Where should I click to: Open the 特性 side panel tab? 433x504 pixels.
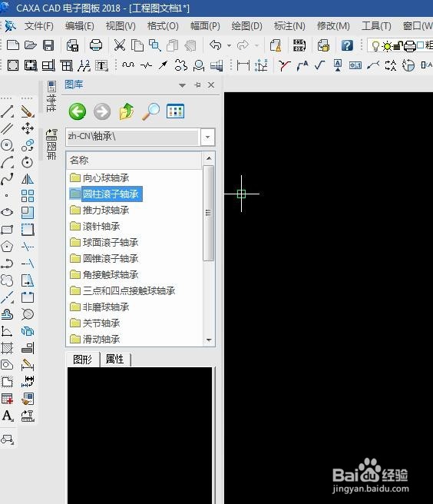tap(51, 97)
